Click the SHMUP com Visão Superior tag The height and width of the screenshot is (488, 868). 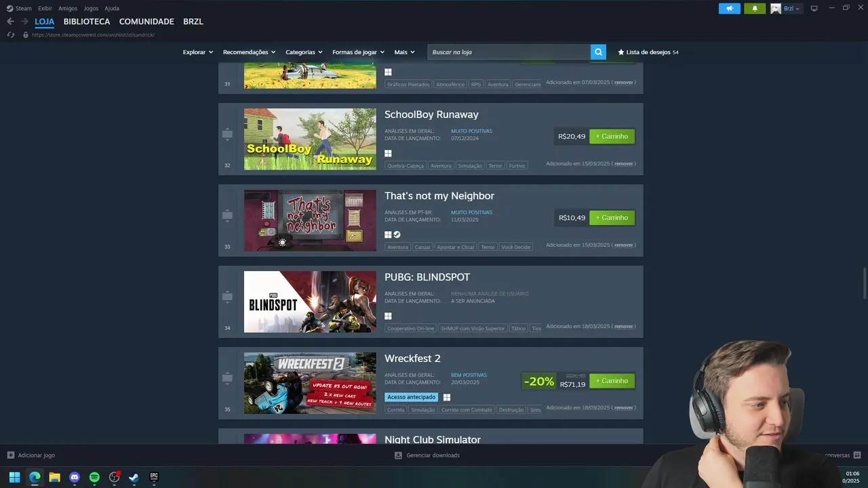pyautogui.click(x=473, y=328)
